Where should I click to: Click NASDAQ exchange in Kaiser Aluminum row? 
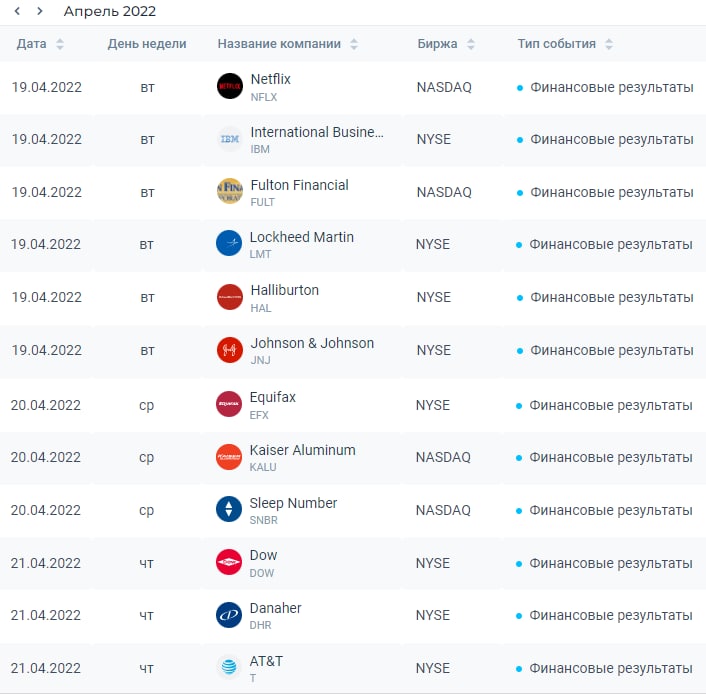[443, 458]
